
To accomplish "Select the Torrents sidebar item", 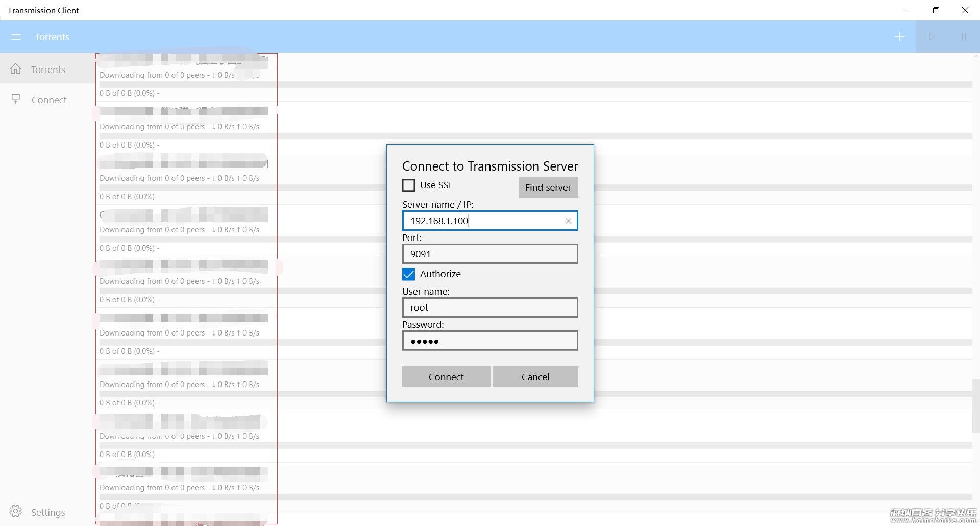I will pos(47,69).
